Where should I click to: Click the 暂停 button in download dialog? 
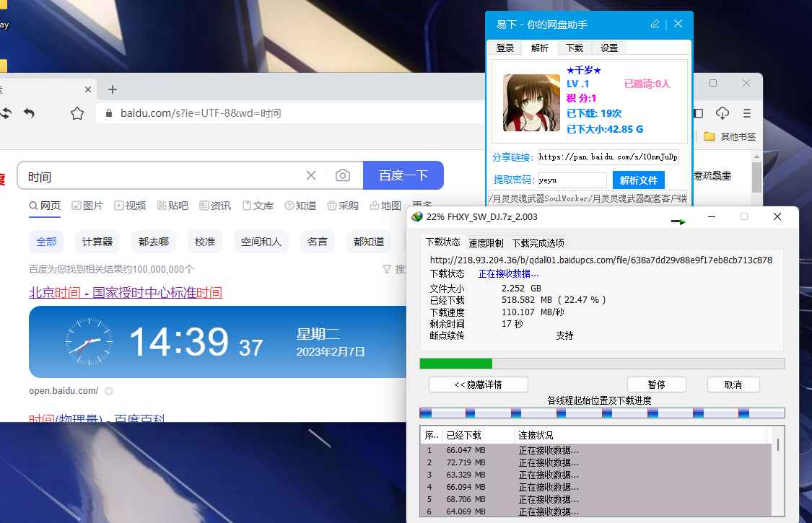(x=657, y=384)
